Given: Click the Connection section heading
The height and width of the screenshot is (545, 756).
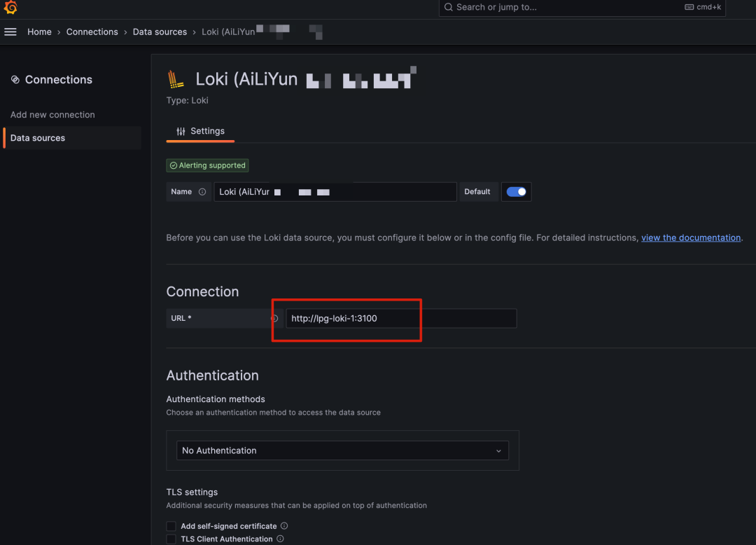Looking at the screenshot, I should pyautogui.click(x=202, y=292).
